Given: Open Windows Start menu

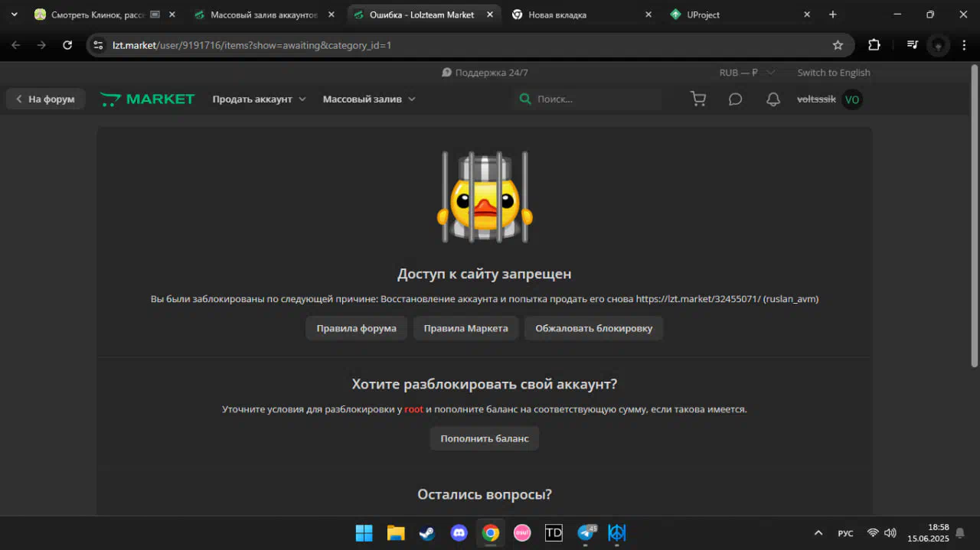Looking at the screenshot, I should (364, 532).
